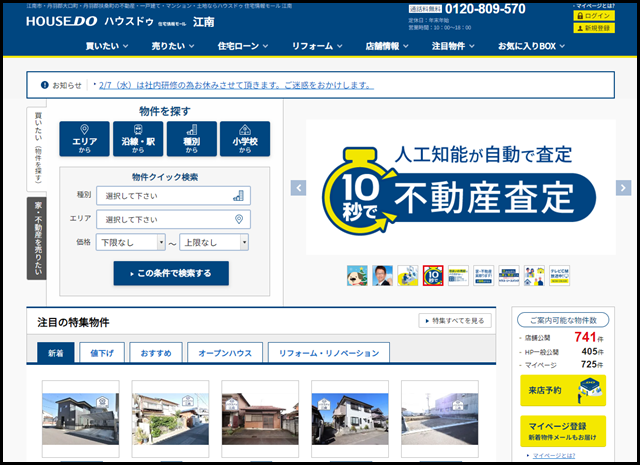Click この条件で検索する button

171,273
